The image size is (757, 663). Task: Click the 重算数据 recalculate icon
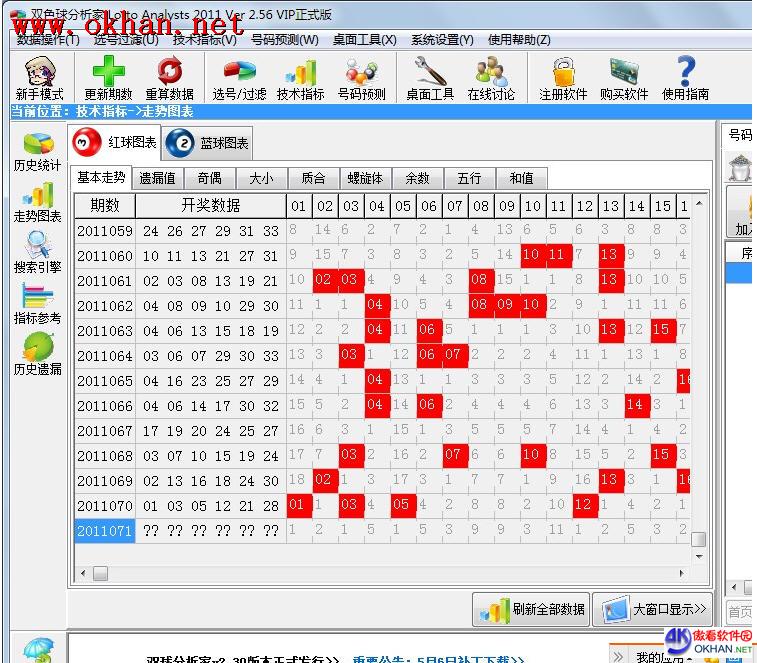(170, 77)
